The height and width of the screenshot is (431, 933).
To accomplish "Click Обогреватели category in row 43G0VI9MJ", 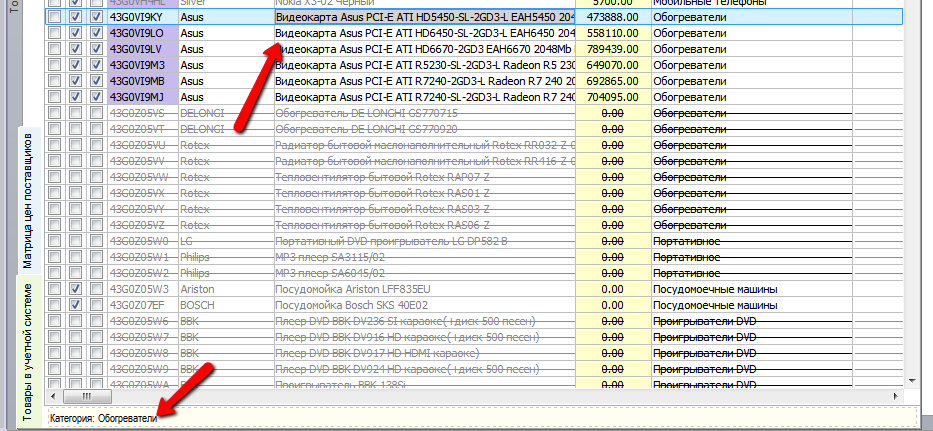I will click(x=752, y=96).
